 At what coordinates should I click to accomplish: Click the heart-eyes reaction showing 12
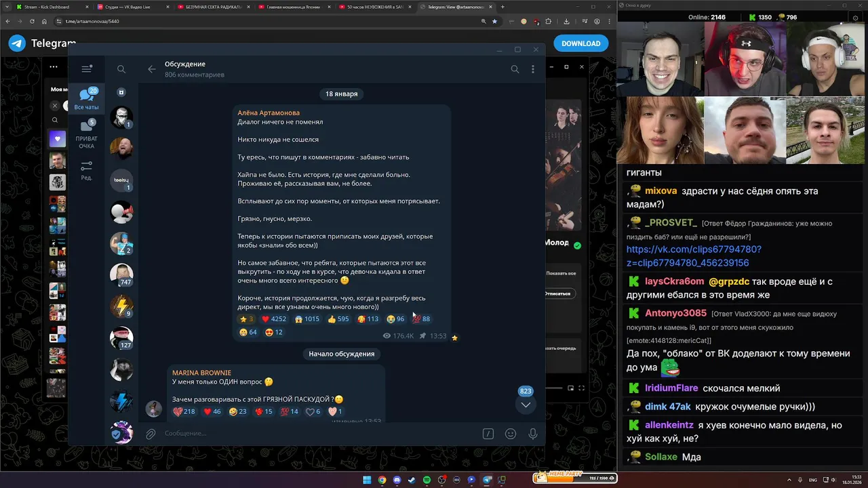[x=274, y=332]
